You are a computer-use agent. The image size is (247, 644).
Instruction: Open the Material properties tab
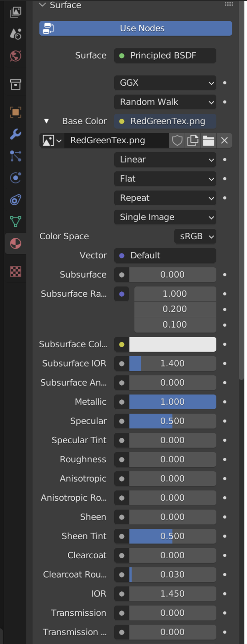click(16, 244)
